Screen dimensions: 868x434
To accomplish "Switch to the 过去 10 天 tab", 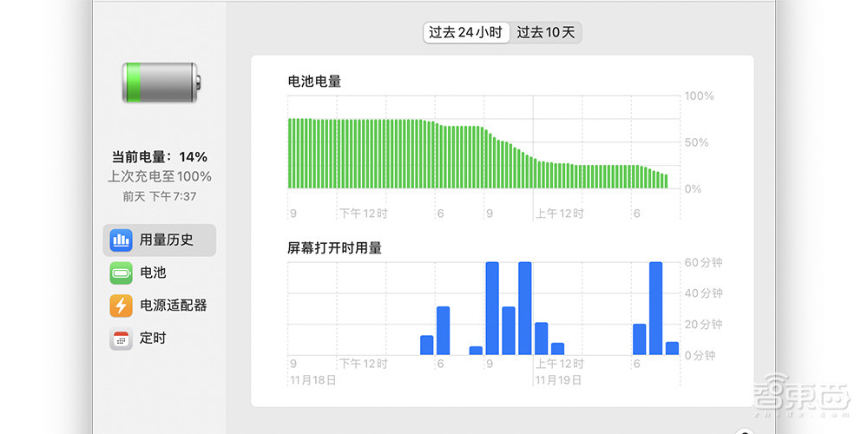I will pos(545,33).
